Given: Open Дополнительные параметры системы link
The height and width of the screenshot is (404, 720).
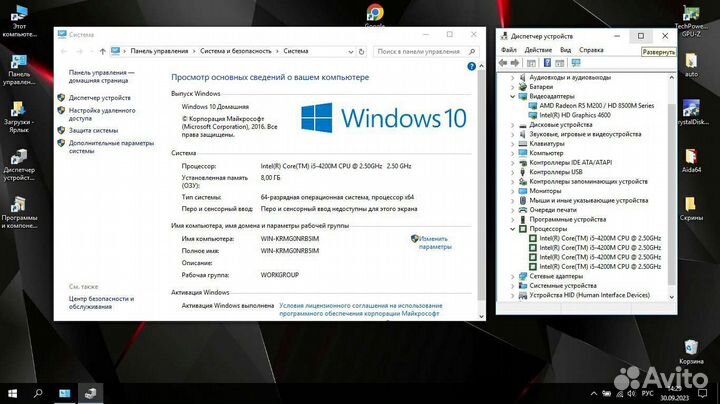Looking at the screenshot, I should 111,147.
